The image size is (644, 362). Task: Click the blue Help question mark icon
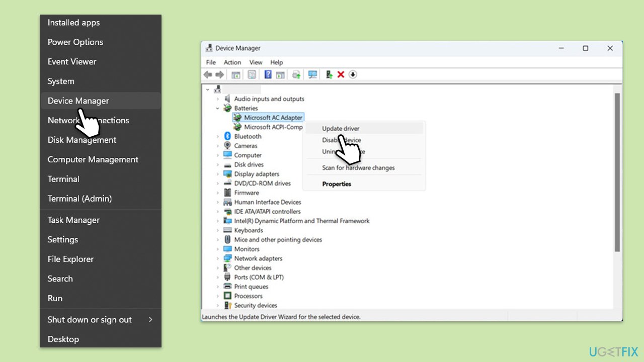268,74
